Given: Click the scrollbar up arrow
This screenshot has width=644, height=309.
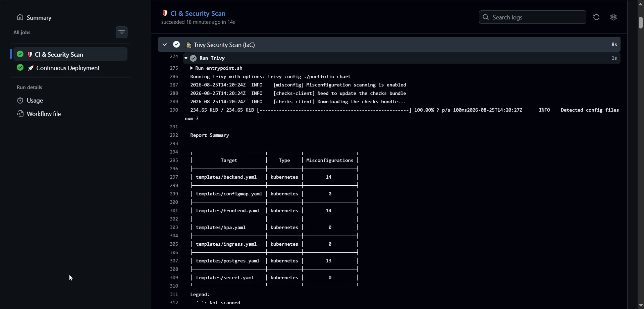Looking at the screenshot, I should click(641, 4).
